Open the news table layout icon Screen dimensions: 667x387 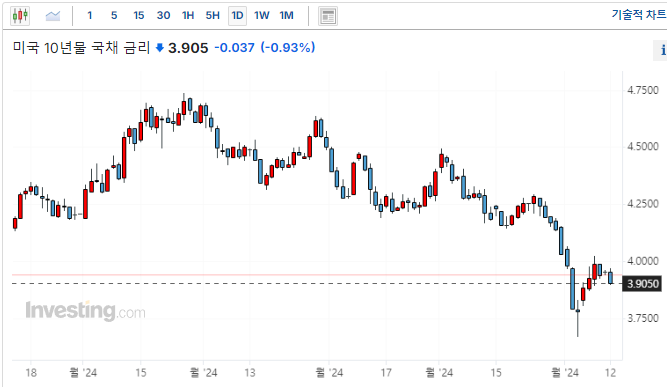[328, 16]
